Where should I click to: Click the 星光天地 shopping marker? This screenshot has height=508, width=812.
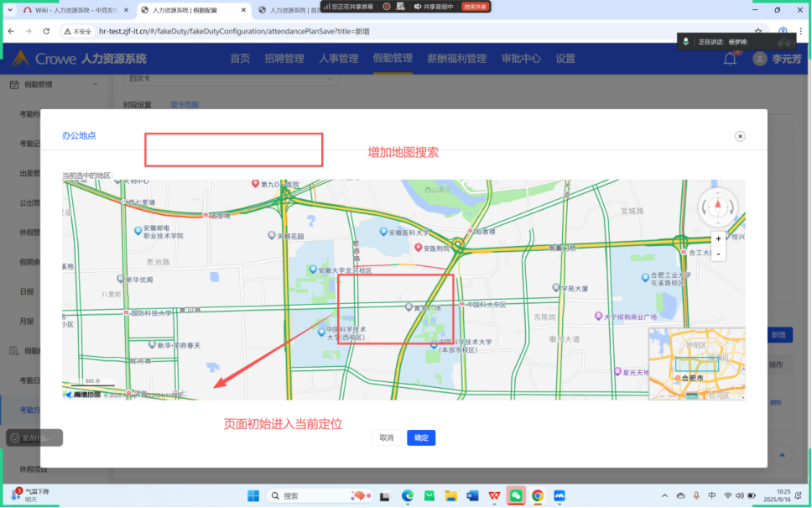(x=617, y=371)
